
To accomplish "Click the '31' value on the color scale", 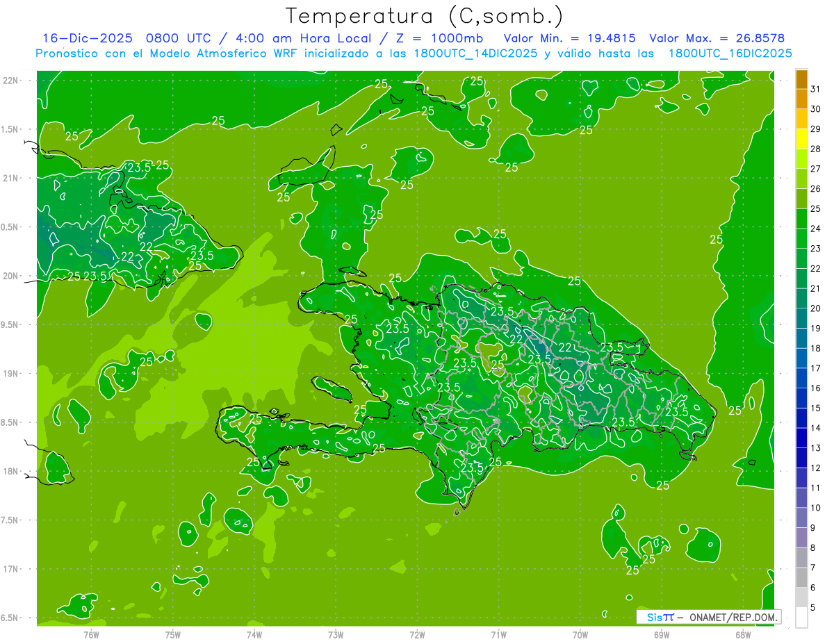I will pos(816,89).
